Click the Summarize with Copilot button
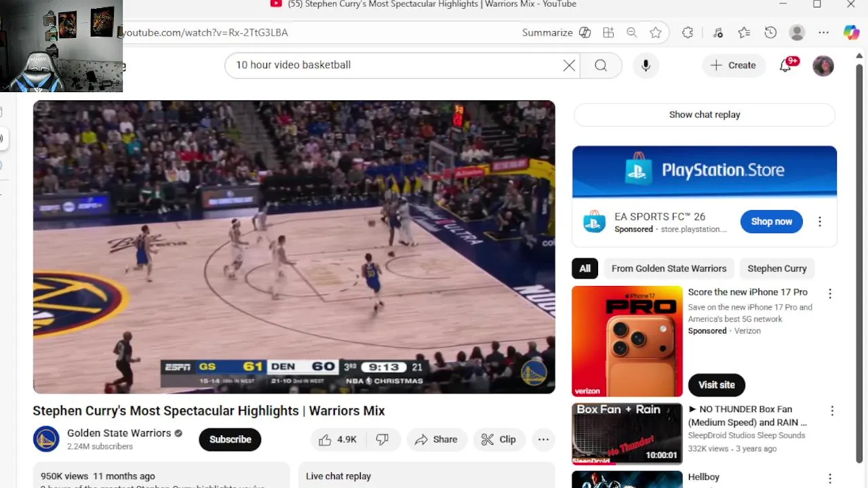Viewport: 868px width, 488px height. tap(556, 33)
